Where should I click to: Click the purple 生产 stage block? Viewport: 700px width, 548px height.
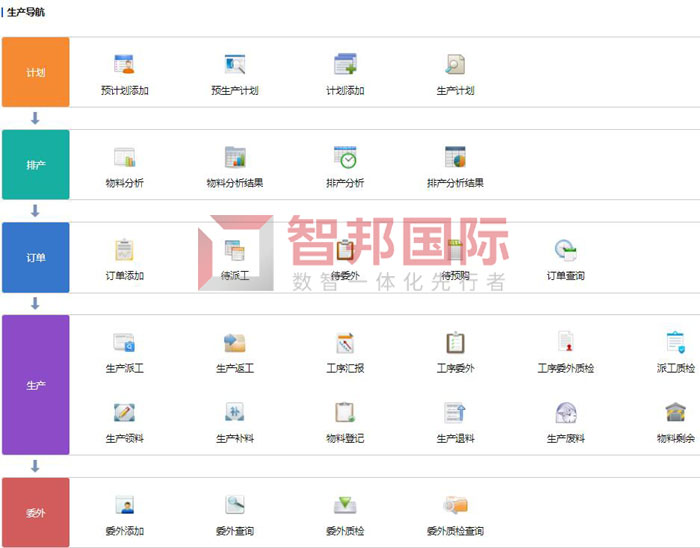point(35,385)
